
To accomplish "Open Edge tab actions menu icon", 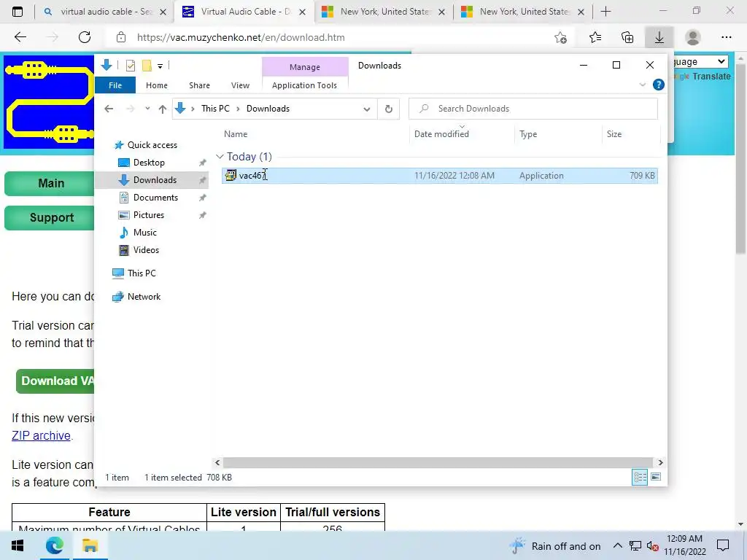I will tap(18, 12).
